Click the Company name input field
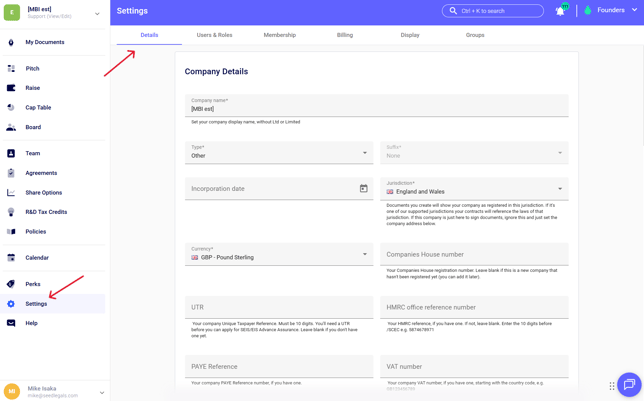 [376, 107]
